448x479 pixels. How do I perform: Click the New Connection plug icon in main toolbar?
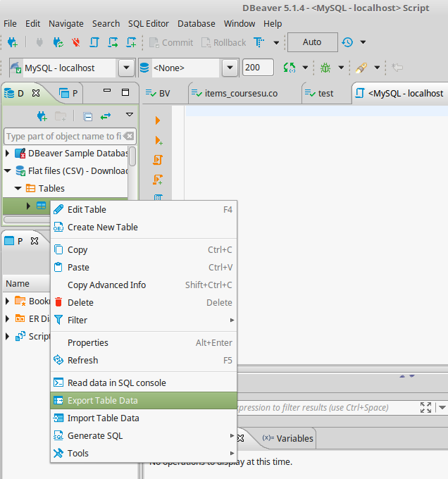[13, 42]
